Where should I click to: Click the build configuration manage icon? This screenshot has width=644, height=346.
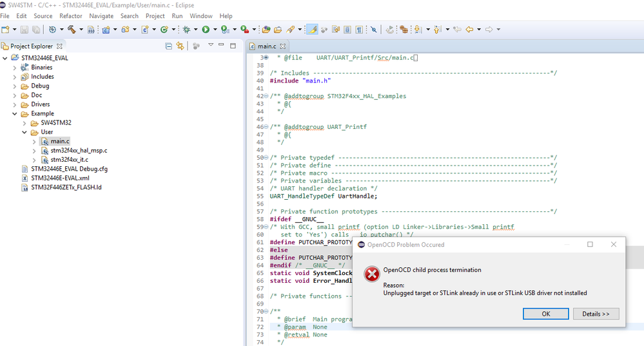52,30
